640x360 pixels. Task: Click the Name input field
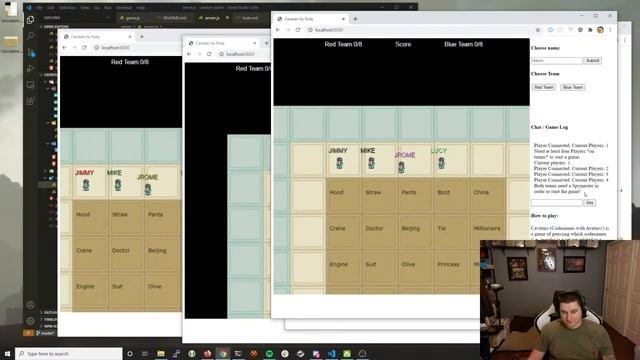[x=557, y=60]
